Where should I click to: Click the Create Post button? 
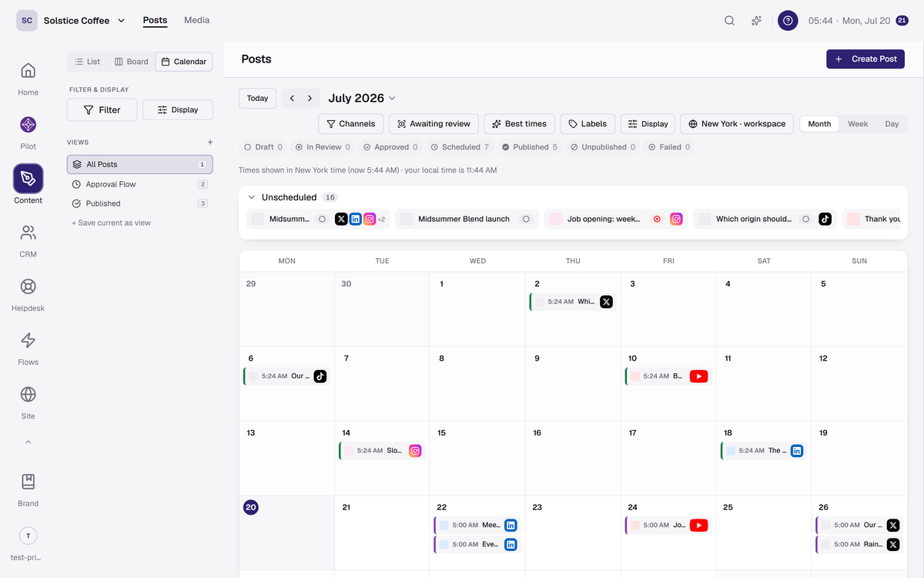[865, 59]
